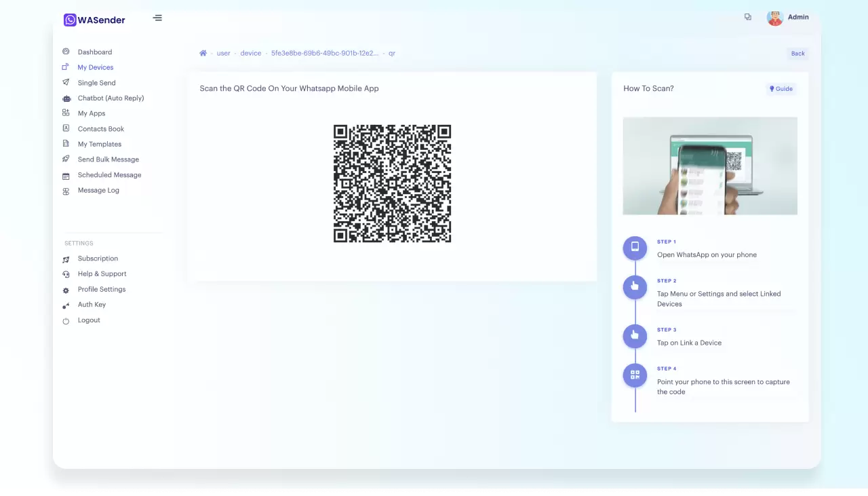Click the Step 4 QR code icon
The image size is (868, 496).
(x=635, y=374)
